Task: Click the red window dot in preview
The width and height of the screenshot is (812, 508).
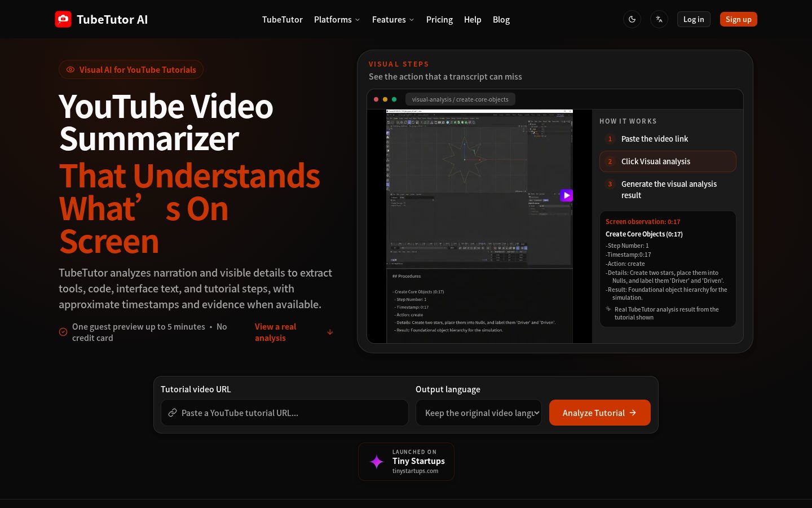Action: pyautogui.click(x=376, y=99)
